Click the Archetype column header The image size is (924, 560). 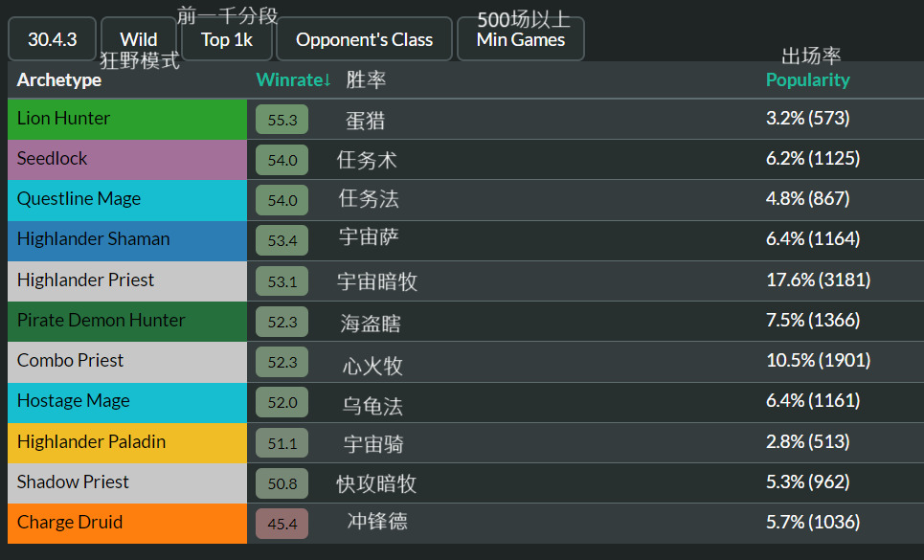pos(59,79)
